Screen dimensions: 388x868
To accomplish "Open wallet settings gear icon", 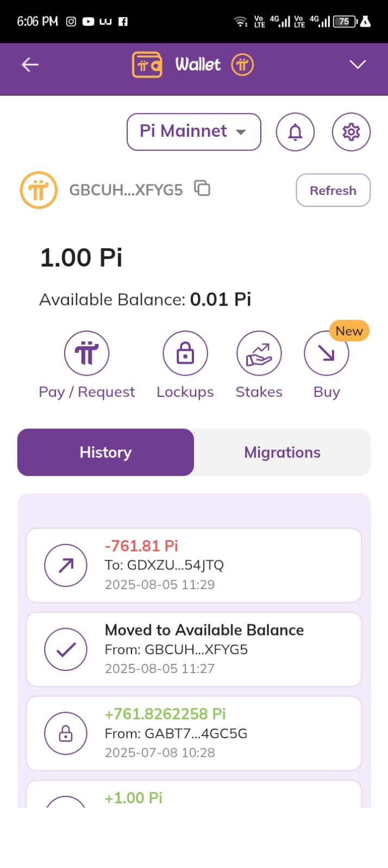I will point(351,132).
